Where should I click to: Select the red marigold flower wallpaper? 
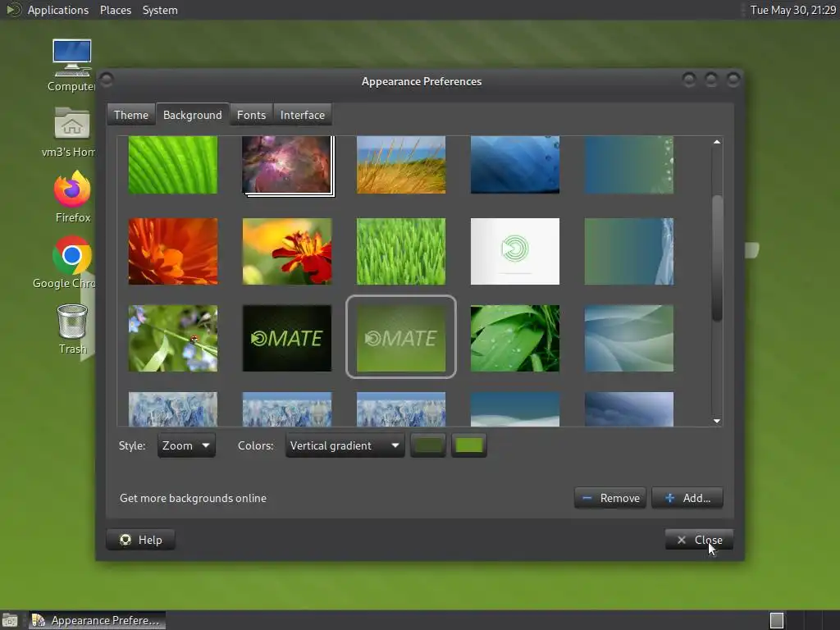point(286,251)
